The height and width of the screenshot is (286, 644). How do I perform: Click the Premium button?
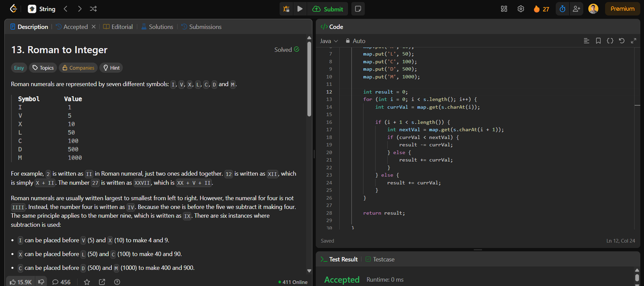pyautogui.click(x=623, y=9)
